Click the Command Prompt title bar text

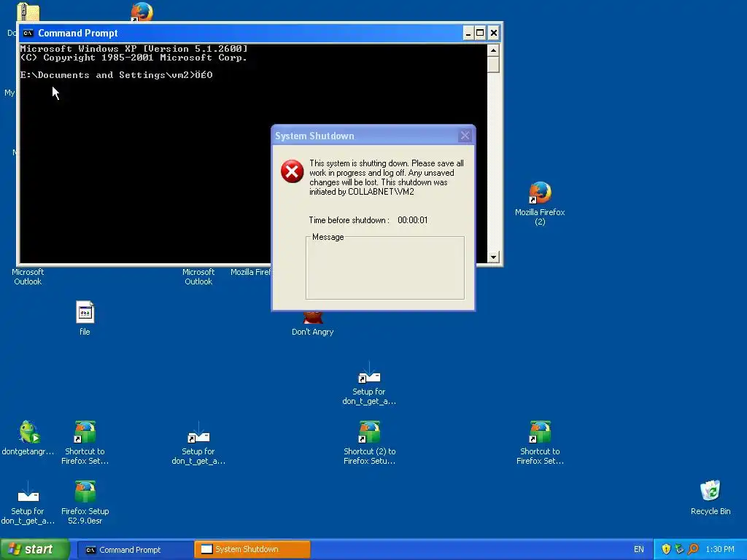click(x=77, y=33)
